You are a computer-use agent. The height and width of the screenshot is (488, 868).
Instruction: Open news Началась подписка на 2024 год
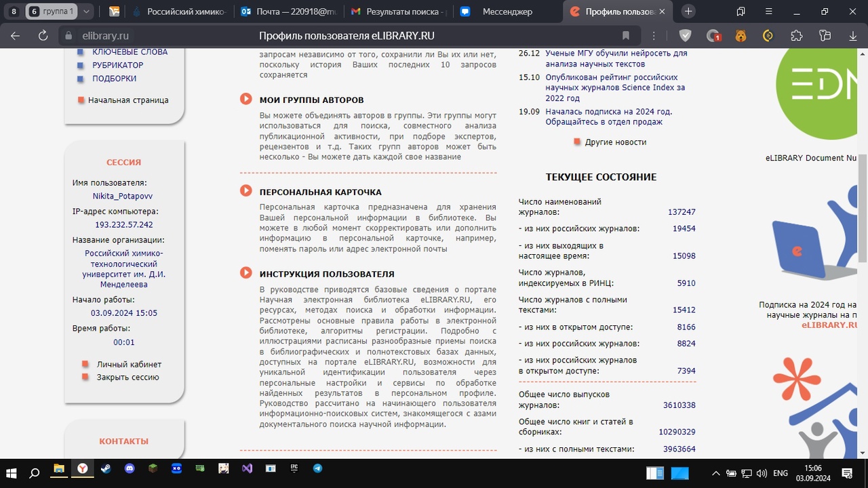(609, 117)
